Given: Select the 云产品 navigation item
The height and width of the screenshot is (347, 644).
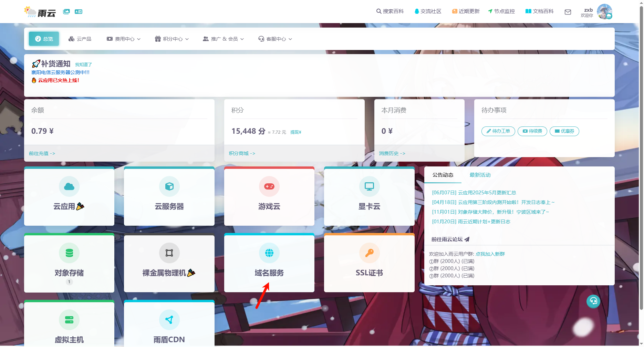Looking at the screenshot, I should [80, 39].
